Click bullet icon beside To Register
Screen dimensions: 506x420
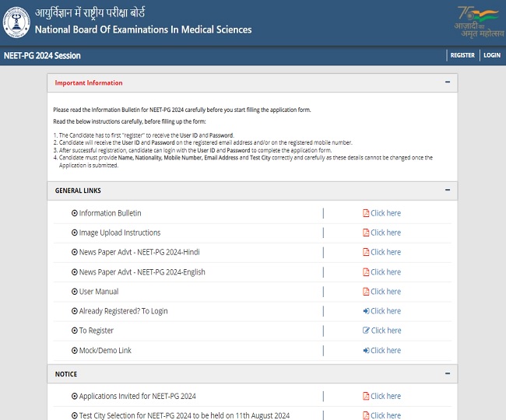(75, 331)
